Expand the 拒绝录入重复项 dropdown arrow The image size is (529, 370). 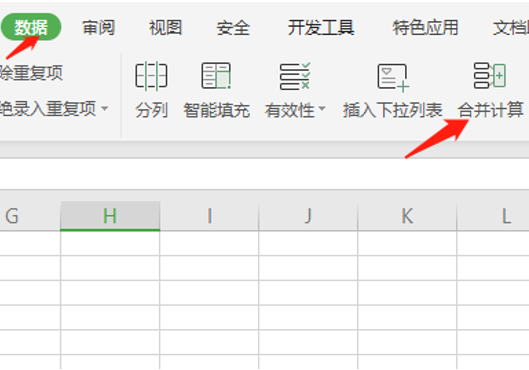[105, 108]
